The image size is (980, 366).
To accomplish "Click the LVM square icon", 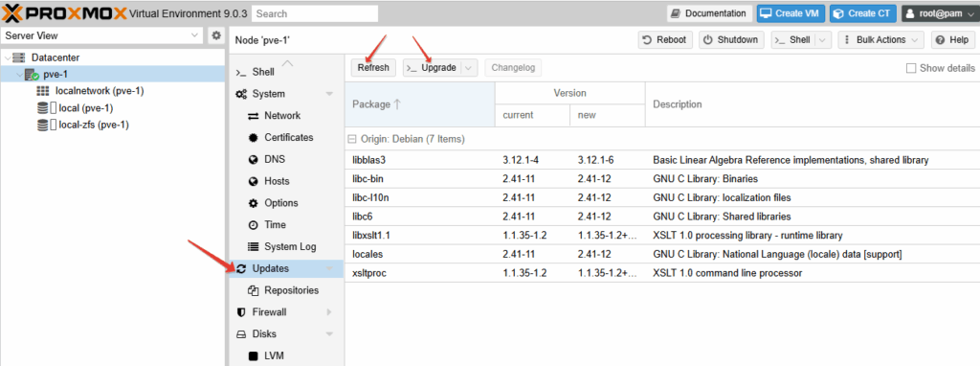I will (253, 356).
